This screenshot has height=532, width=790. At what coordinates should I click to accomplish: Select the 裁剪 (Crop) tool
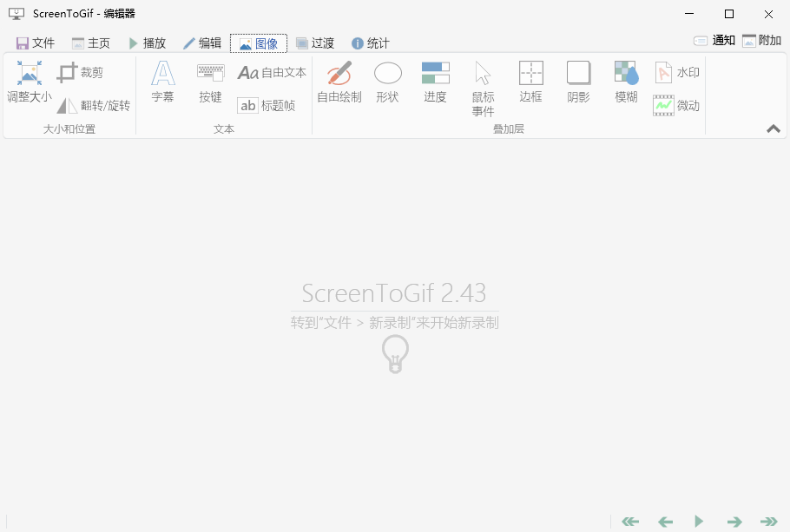(x=83, y=73)
